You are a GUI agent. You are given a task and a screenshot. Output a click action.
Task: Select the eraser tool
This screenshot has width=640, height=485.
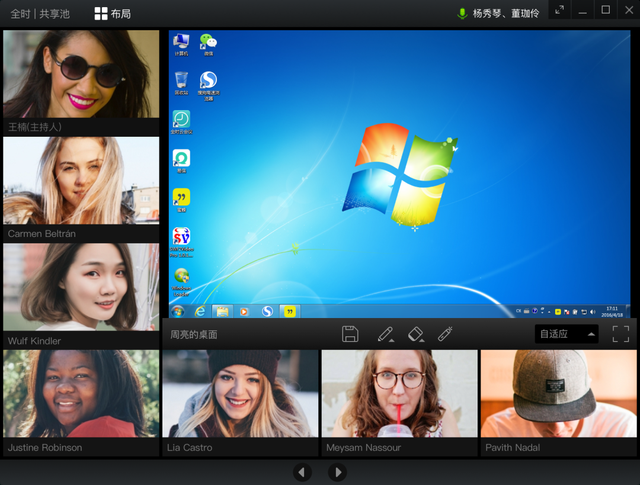coord(416,334)
